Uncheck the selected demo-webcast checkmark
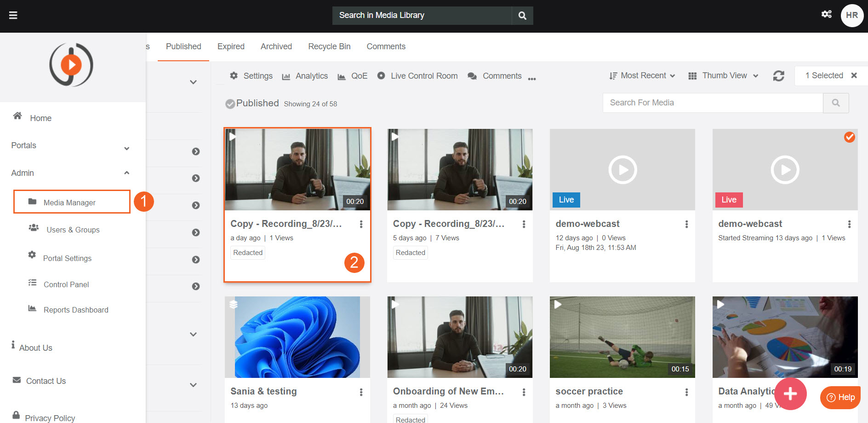The height and width of the screenshot is (423, 868). click(x=849, y=137)
